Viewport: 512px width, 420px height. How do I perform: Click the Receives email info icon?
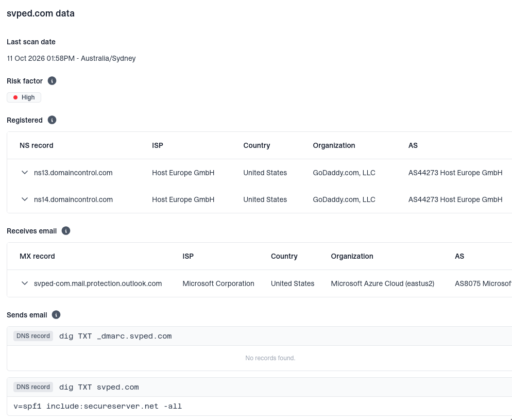[x=66, y=231]
